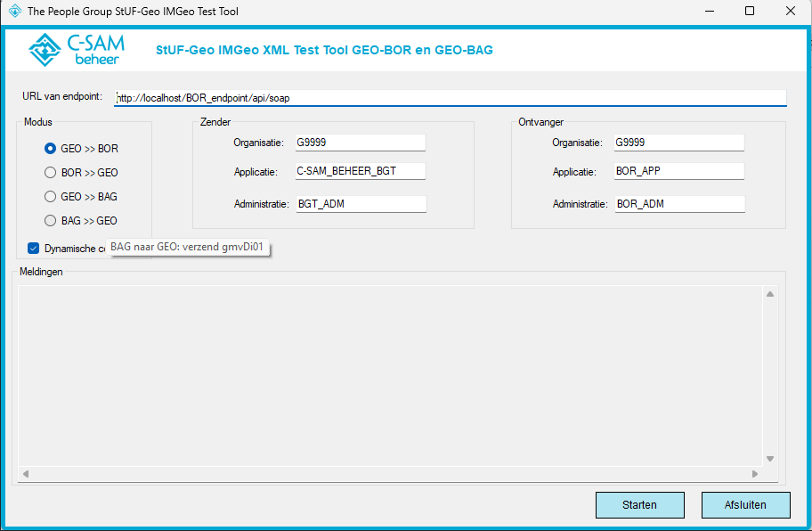Click the Ontvanger Administratie field BOR_ADM

click(680, 204)
